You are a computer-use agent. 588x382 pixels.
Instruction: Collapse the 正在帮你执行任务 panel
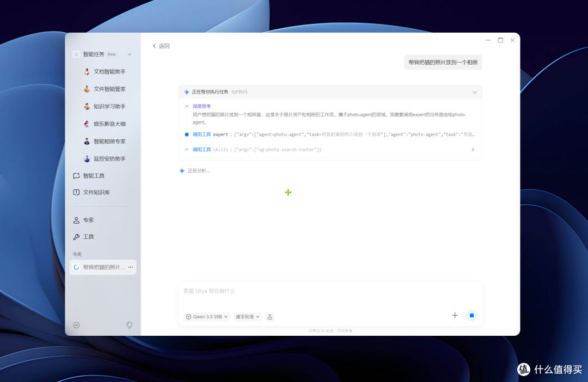click(x=475, y=92)
